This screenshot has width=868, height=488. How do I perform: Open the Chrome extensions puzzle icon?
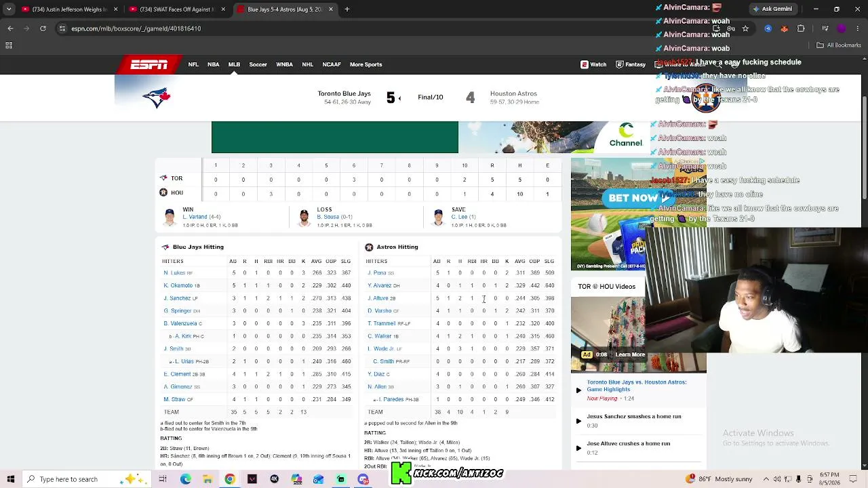(801, 28)
